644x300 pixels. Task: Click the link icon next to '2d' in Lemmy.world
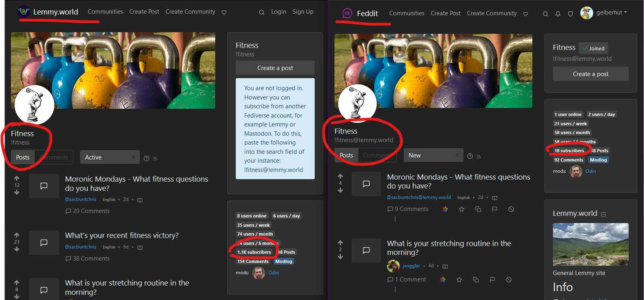pos(140,200)
